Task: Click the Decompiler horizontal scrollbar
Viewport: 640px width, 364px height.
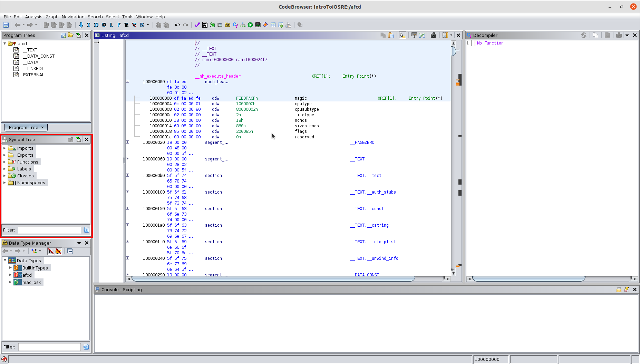Action: tap(529, 278)
